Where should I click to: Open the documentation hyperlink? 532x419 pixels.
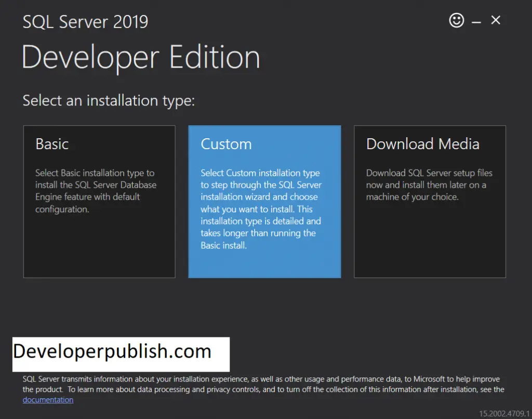48,400
